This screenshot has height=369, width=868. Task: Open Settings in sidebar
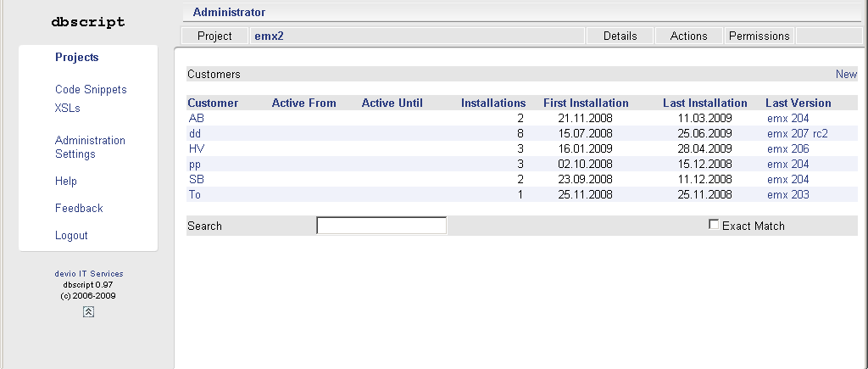click(x=75, y=154)
